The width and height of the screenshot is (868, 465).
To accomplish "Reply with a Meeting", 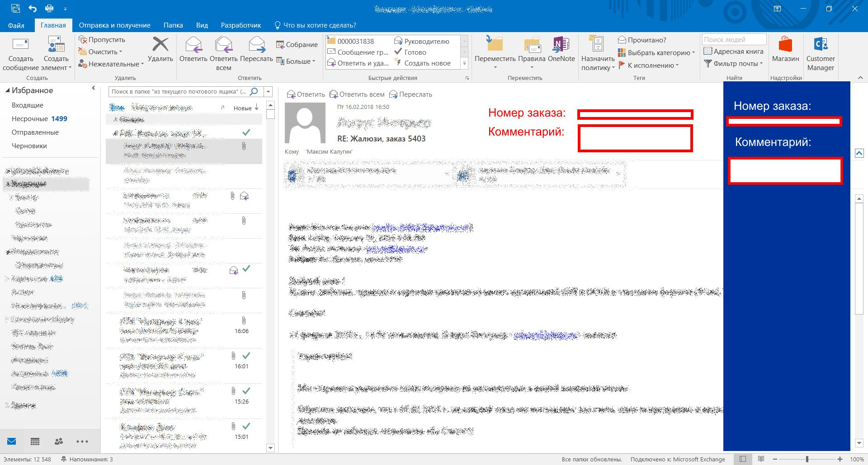I will (x=297, y=44).
